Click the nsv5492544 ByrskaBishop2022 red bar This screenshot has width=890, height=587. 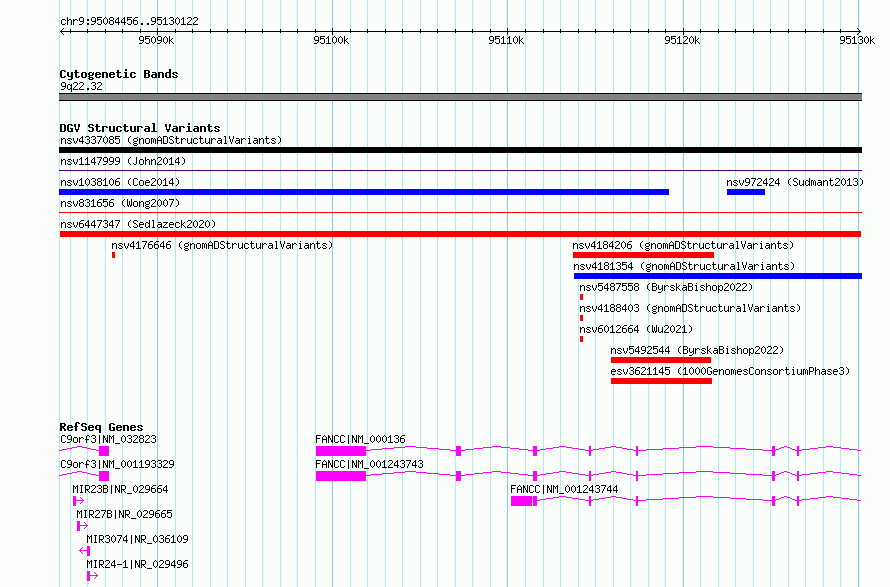[x=661, y=360]
